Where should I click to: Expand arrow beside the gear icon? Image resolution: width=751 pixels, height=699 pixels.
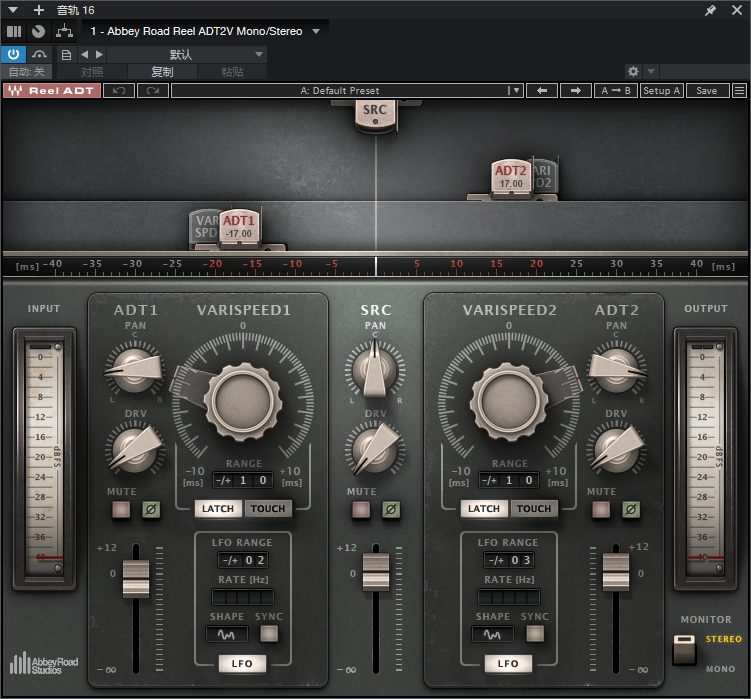click(651, 72)
